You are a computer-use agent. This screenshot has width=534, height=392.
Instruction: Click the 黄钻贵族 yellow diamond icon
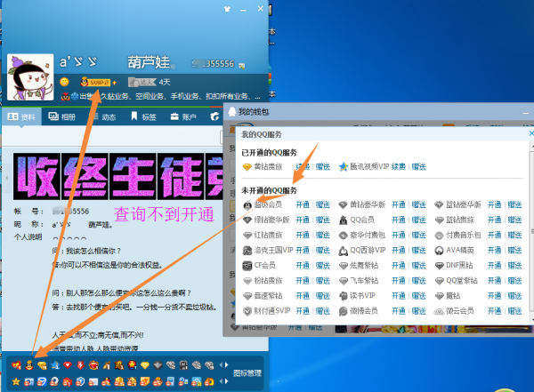[x=247, y=167]
